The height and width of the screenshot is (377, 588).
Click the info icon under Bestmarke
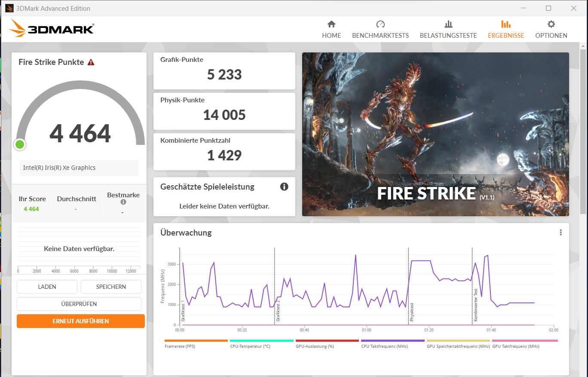[x=123, y=202]
